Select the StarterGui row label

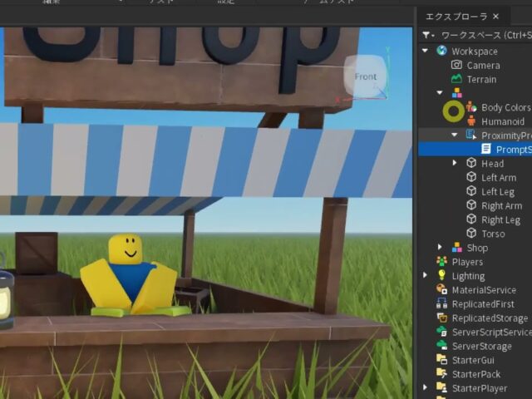[473, 360]
